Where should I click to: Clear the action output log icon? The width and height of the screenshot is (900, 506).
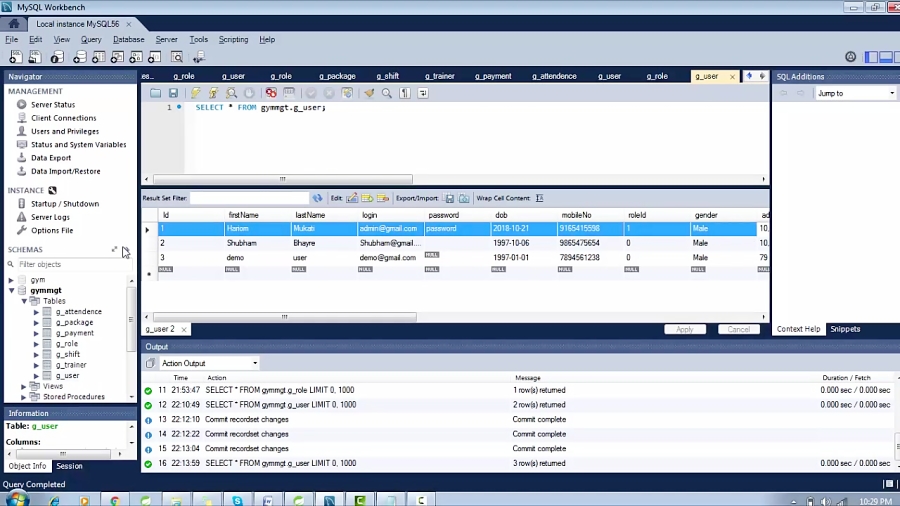pos(150,363)
